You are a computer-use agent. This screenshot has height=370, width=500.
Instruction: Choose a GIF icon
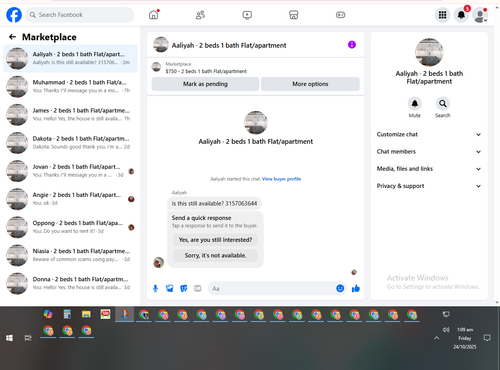(198, 288)
